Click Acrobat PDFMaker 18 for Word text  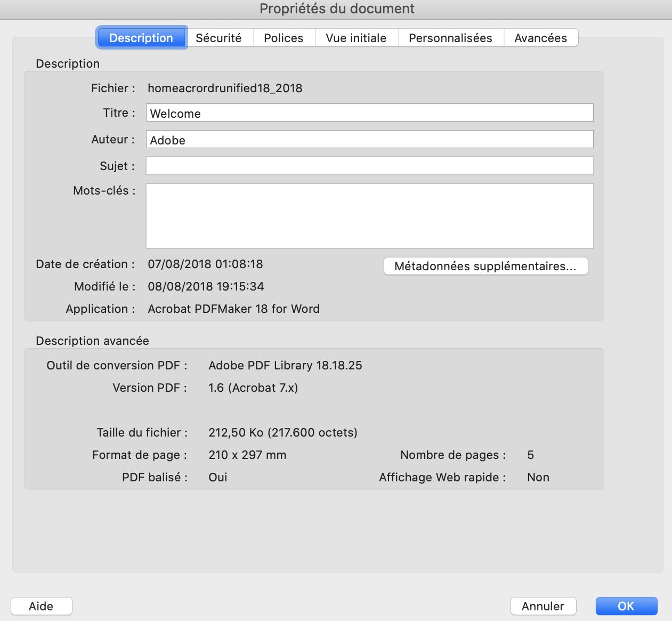coord(233,309)
